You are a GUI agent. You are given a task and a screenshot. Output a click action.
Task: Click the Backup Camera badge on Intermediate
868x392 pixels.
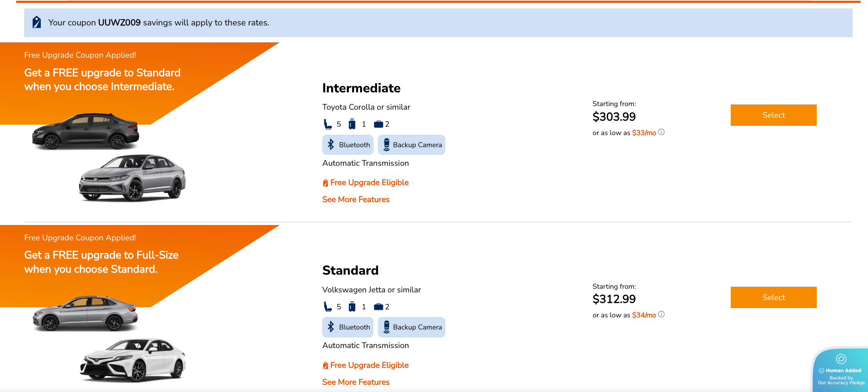coord(411,145)
